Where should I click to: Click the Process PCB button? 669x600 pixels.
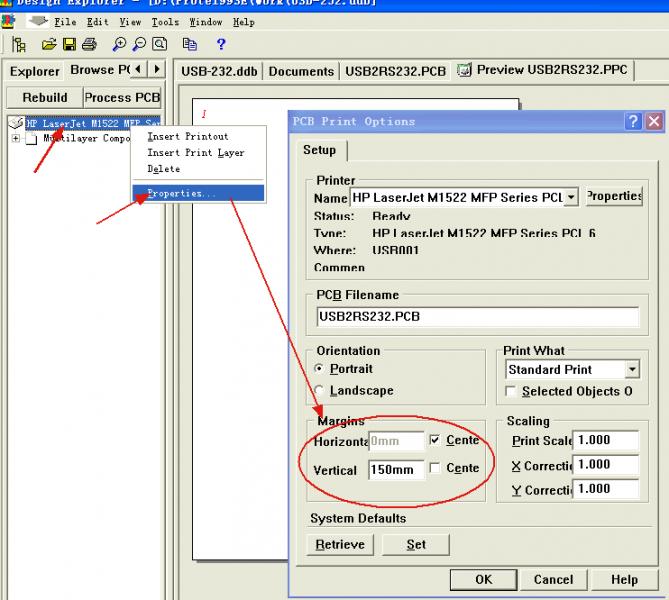pos(122,98)
